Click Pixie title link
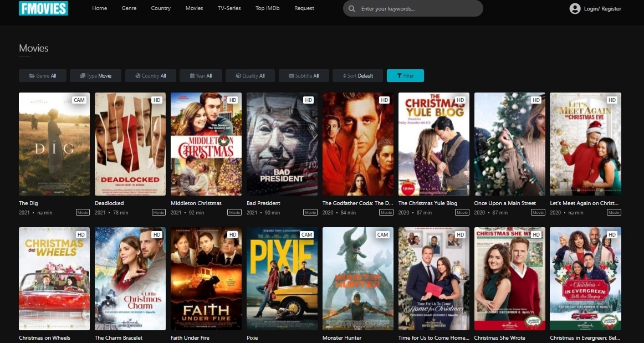 (x=252, y=337)
